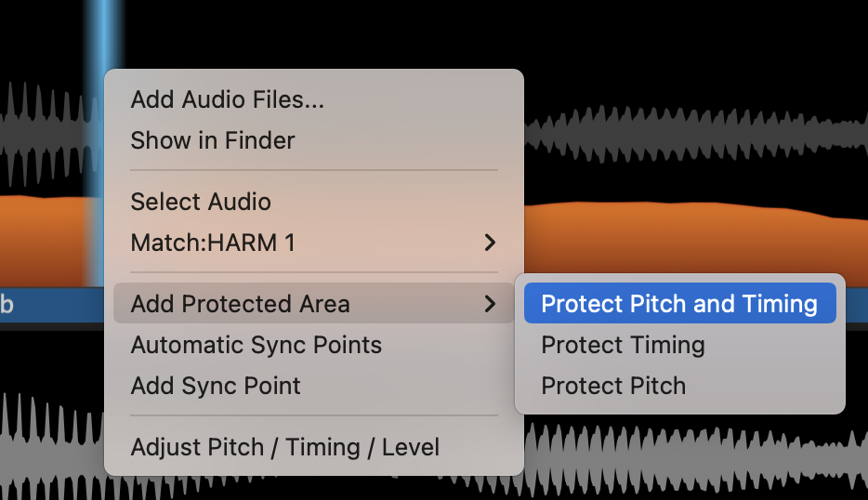The height and width of the screenshot is (500, 868).
Task: Click the Add Protected Area menu item
Action: point(240,304)
